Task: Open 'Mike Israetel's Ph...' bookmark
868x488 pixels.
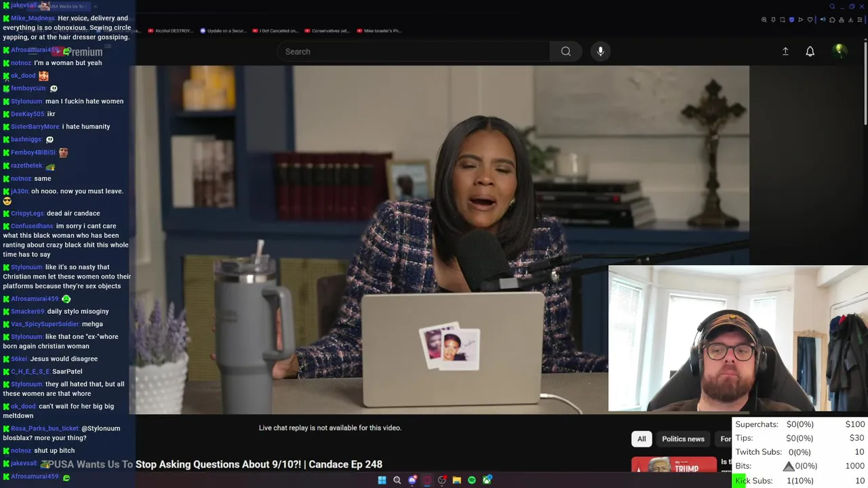Action: point(378,30)
